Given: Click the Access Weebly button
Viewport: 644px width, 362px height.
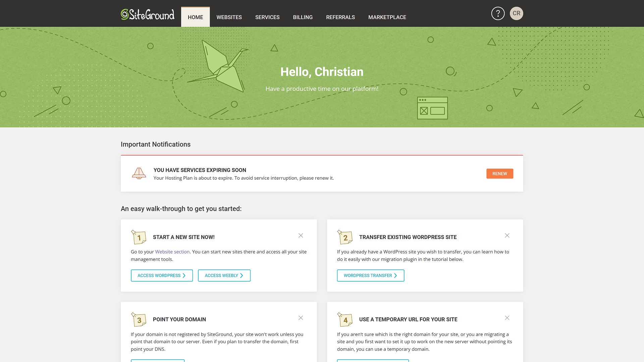Looking at the screenshot, I should point(224,276).
